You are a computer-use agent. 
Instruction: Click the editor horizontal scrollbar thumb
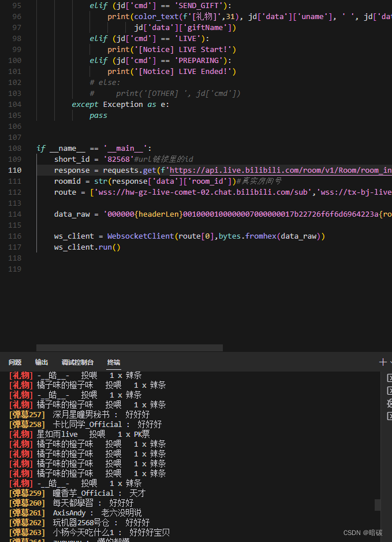point(129,348)
